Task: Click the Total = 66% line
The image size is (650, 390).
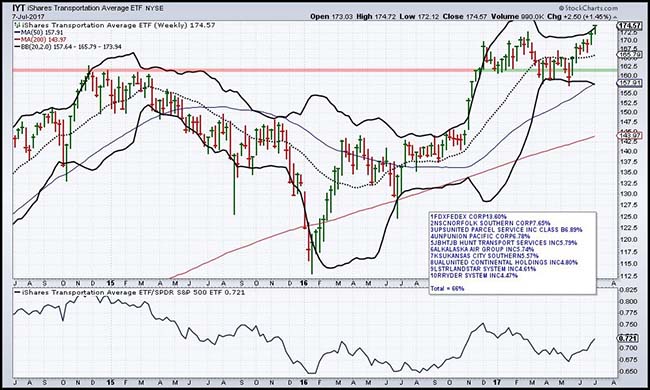Action: click(448, 288)
